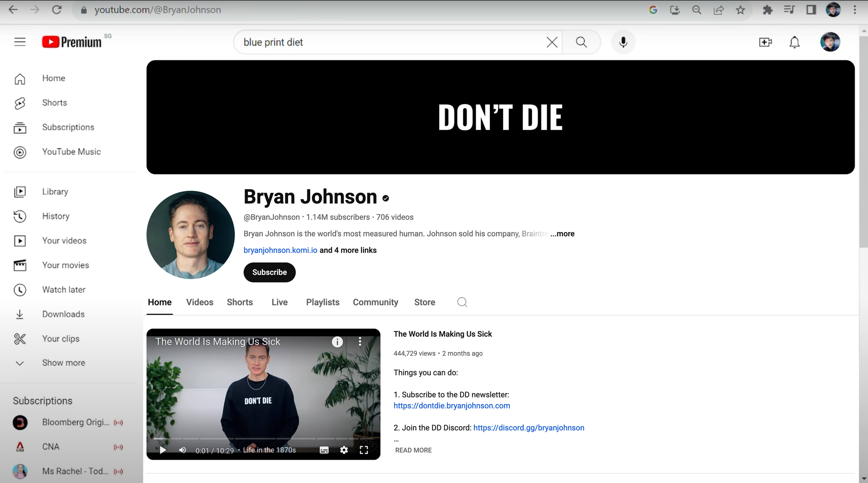Click the voice search microphone icon
The width and height of the screenshot is (868, 483).
click(x=623, y=42)
